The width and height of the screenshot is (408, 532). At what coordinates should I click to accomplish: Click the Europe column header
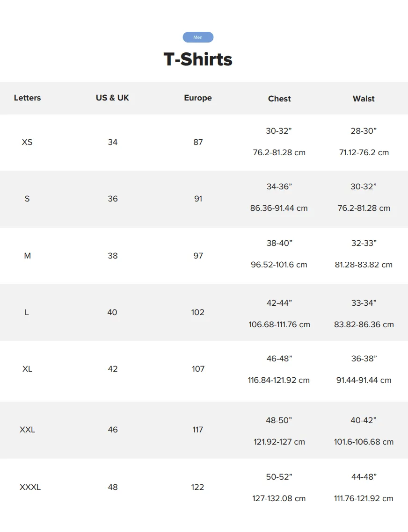coord(198,98)
